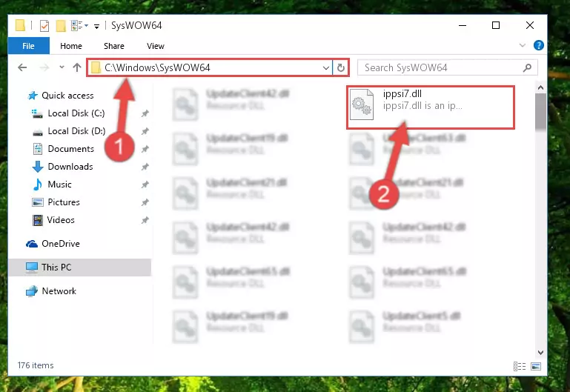Screen dimensions: 570x392
Task: Click the New folder quick access icon
Action: [61, 26]
